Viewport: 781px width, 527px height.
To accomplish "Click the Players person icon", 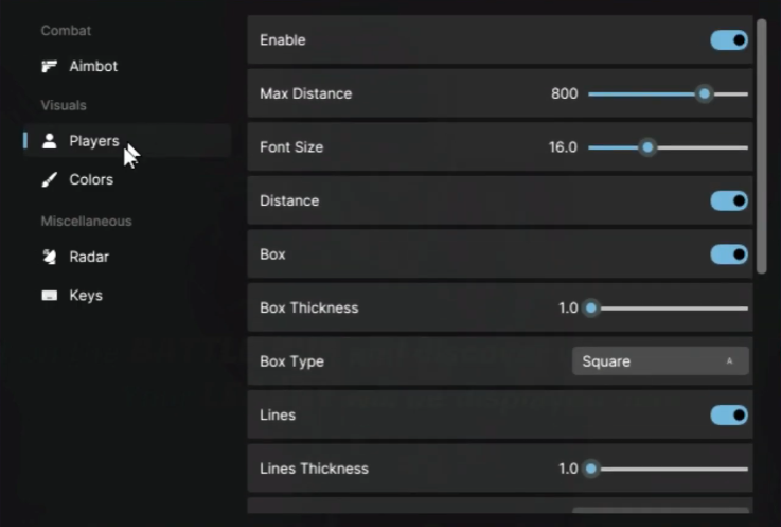I will pos(49,141).
